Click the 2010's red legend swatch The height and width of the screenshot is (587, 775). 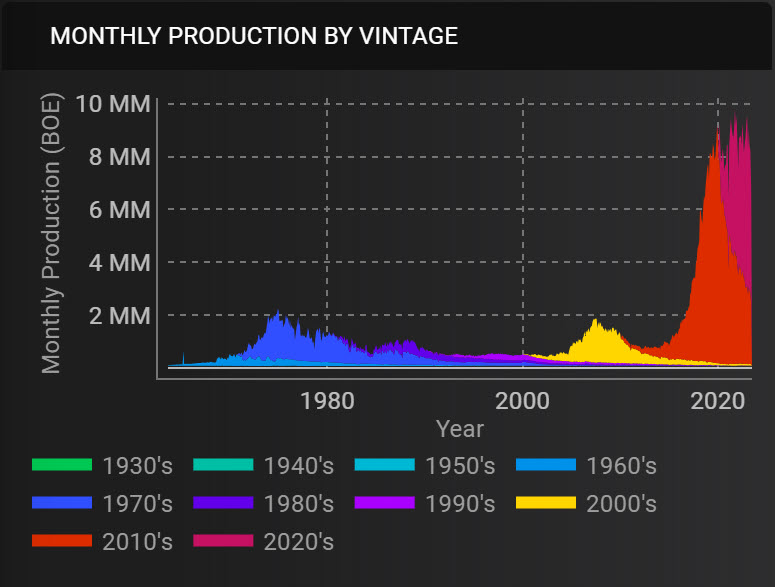coord(62,541)
